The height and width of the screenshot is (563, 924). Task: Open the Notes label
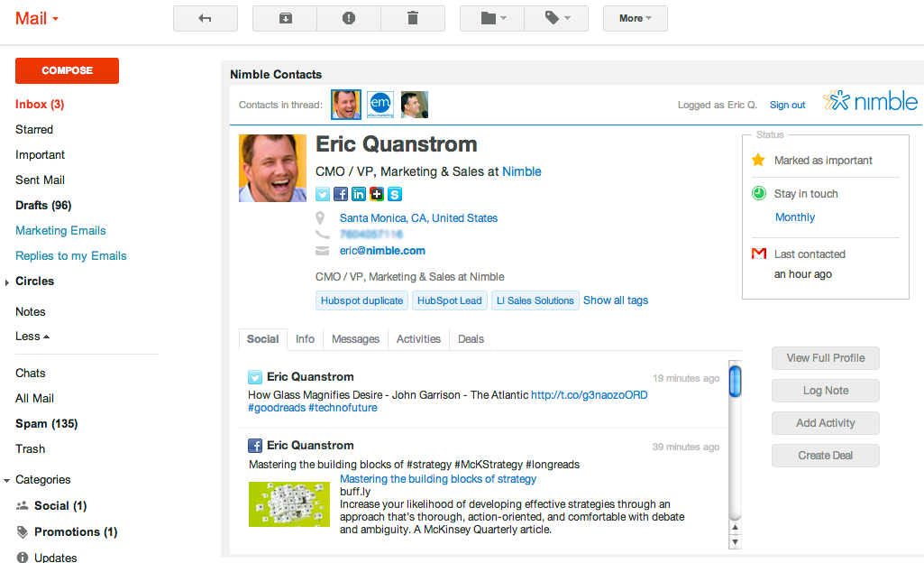click(x=30, y=312)
